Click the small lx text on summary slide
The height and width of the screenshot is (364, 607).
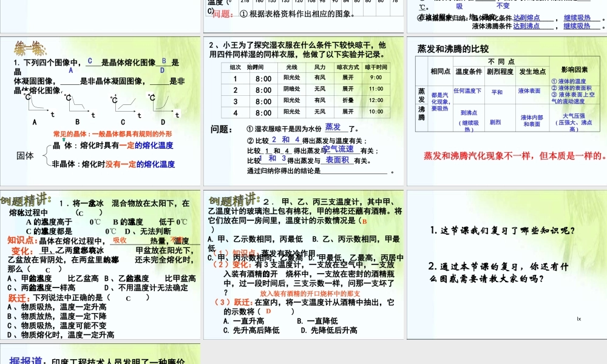(x=578, y=318)
